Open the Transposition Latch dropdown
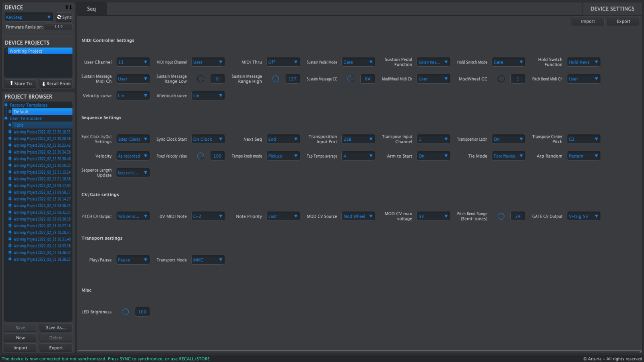The width and height of the screenshot is (644, 362). [508, 139]
